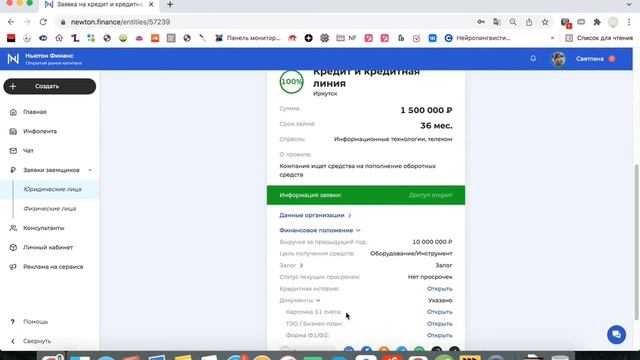Click the 100% progress circle

[291, 82]
